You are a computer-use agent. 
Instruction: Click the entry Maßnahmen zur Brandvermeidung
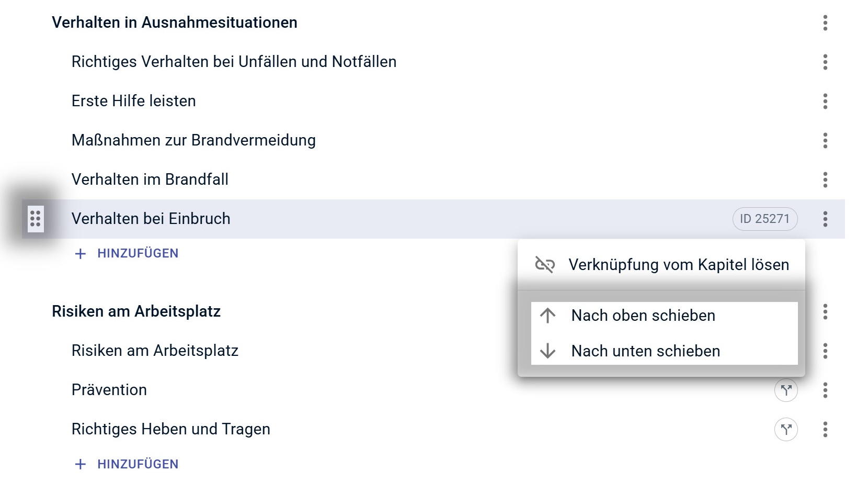tap(193, 140)
